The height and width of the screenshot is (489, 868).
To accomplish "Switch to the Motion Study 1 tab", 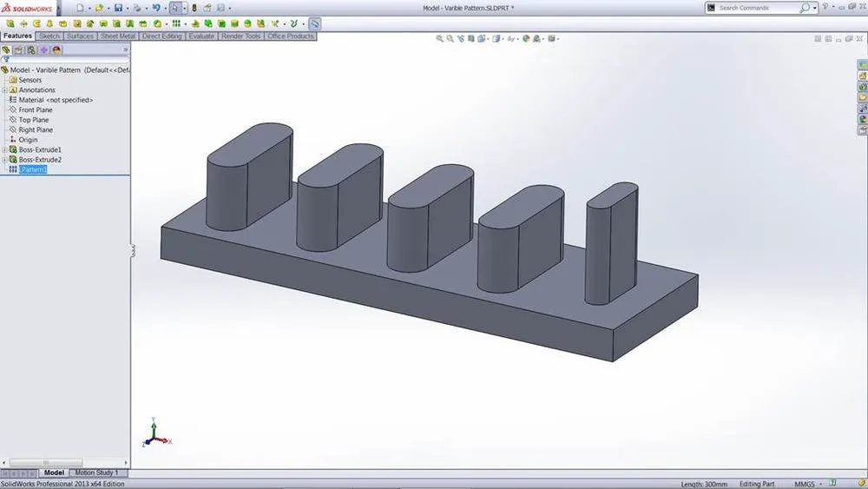I will (97, 473).
